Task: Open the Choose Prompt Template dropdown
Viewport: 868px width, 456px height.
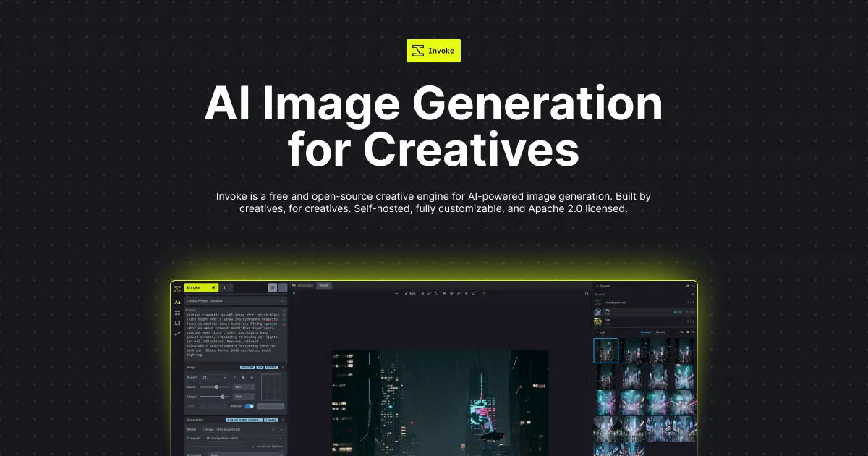Action: tap(236, 301)
